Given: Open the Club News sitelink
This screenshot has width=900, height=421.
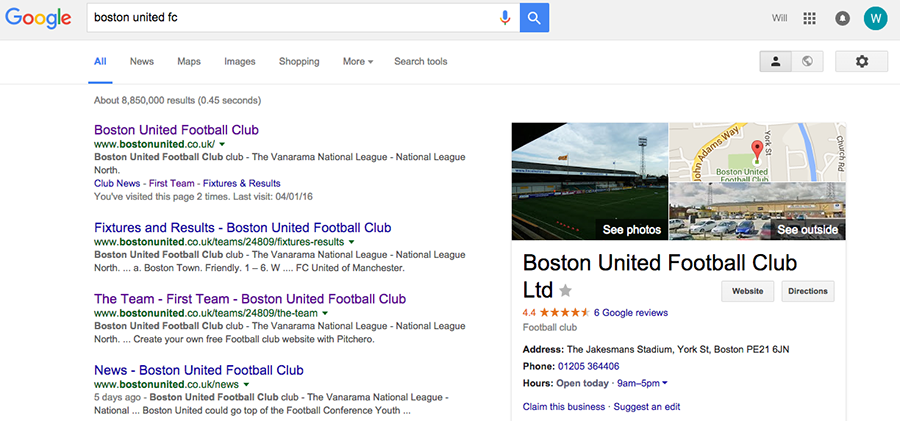Looking at the screenshot, I should [117, 184].
